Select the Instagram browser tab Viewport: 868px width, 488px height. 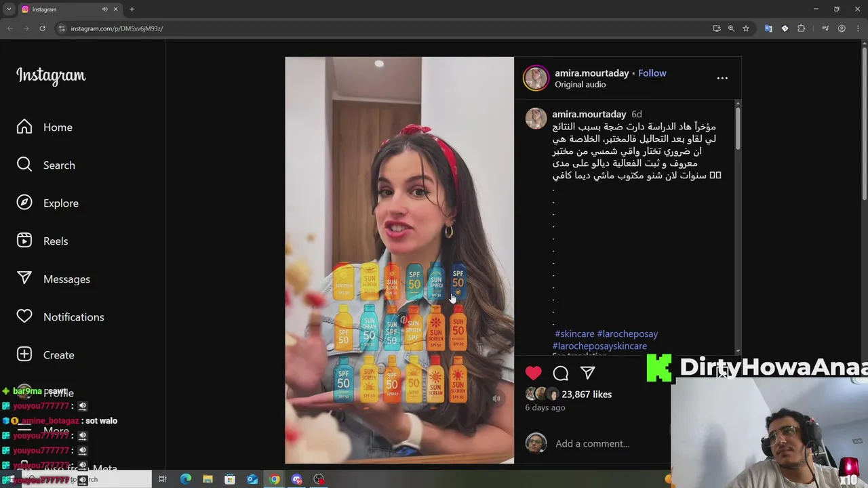click(x=69, y=9)
